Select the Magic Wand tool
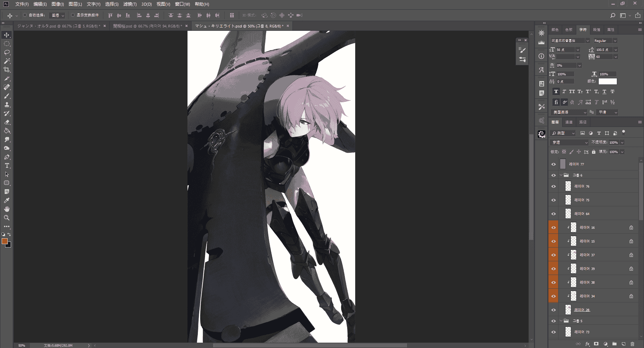The height and width of the screenshot is (348, 644). click(x=7, y=61)
